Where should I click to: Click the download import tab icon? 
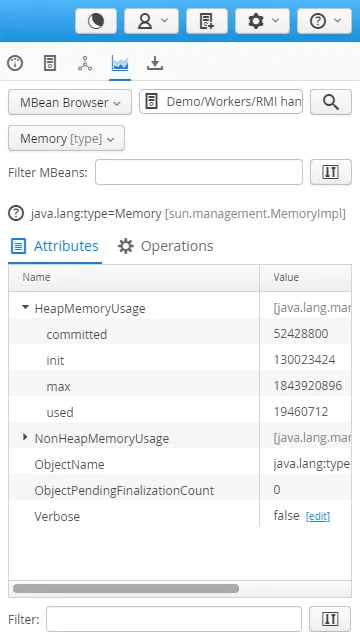[155, 64]
